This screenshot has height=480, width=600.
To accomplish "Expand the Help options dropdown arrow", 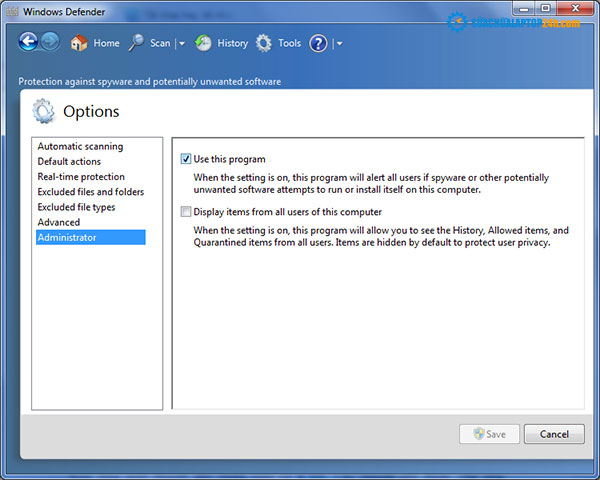I will 339,44.
